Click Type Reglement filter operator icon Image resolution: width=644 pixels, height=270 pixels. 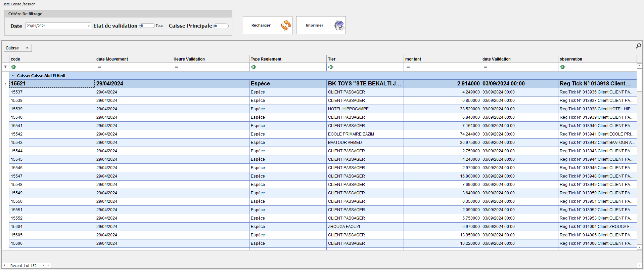click(x=254, y=67)
